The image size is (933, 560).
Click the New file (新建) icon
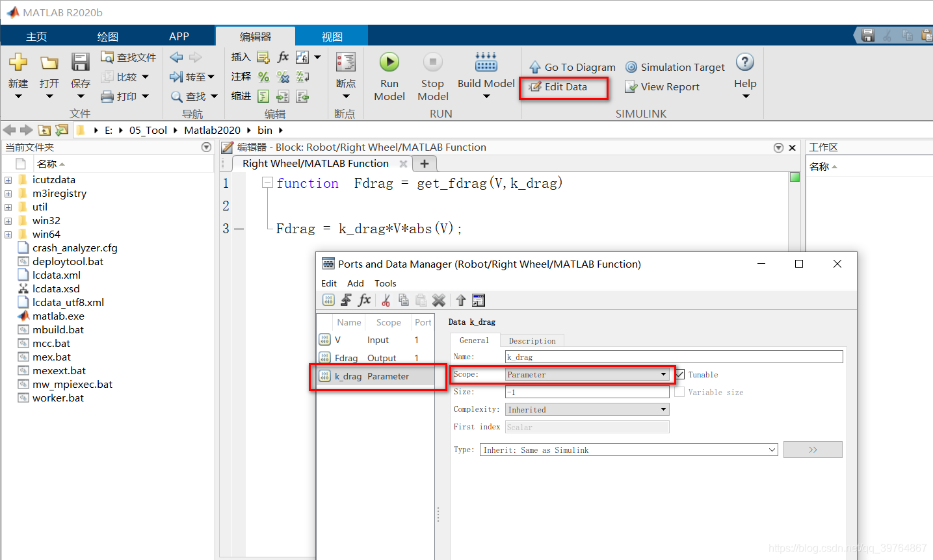[18, 62]
